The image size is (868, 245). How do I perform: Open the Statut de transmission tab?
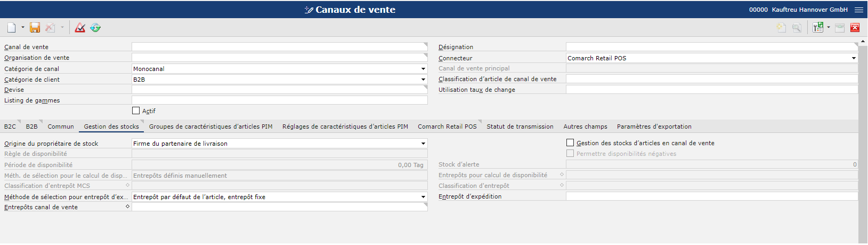pos(520,127)
